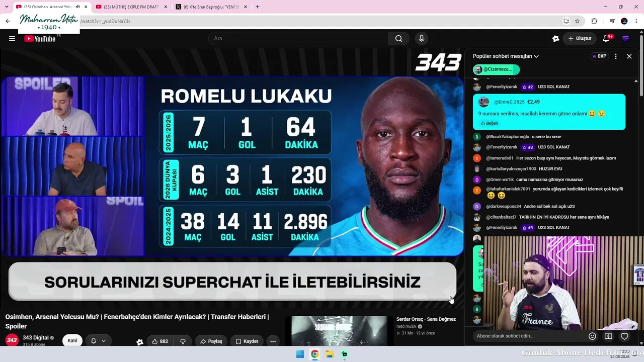This screenshot has width=644, height=362.
Task: Open Serdar Ortaç - Sana Değmez title
Action: [x=426, y=319]
